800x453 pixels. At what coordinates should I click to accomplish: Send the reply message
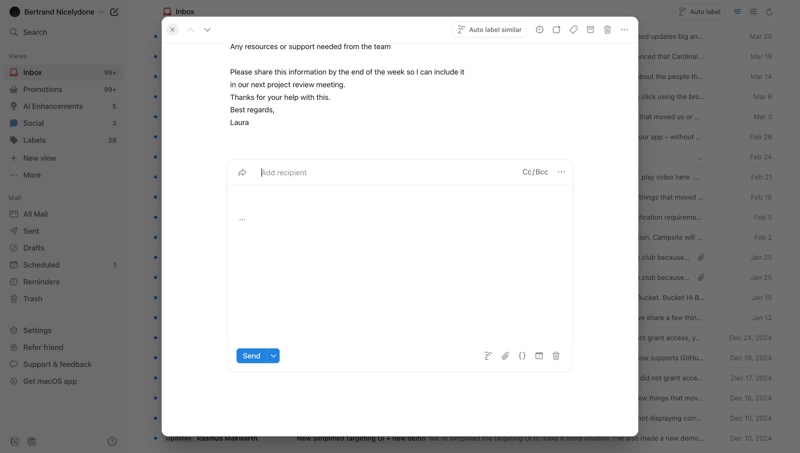[x=252, y=356]
